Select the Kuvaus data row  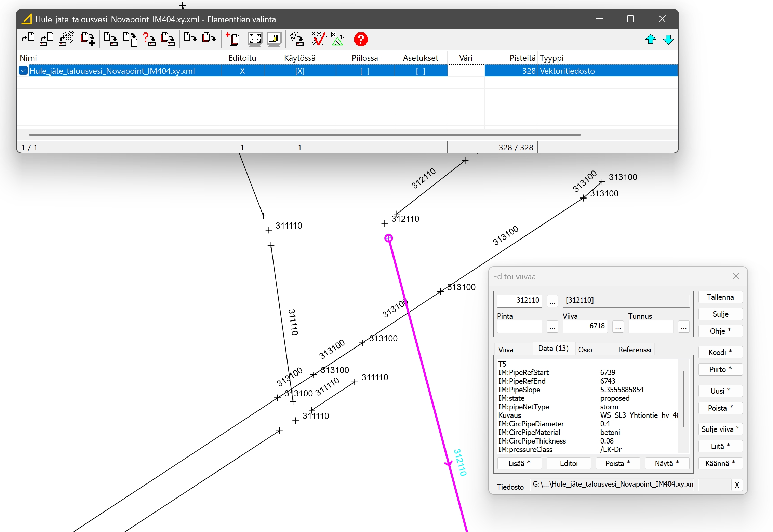[588, 415]
